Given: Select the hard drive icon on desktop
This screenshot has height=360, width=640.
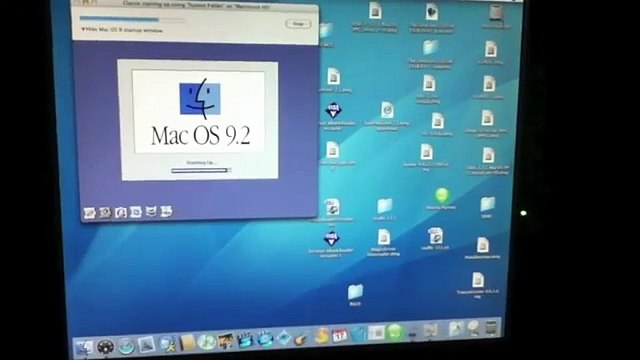Looking at the screenshot, I should tap(496, 13).
